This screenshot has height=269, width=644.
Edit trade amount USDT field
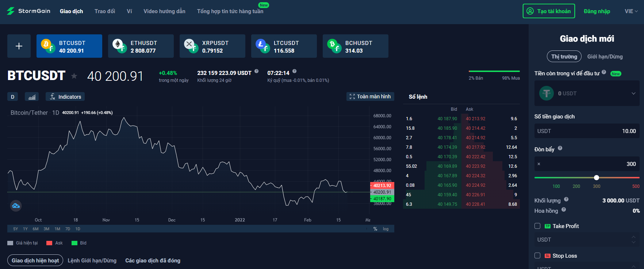tap(587, 131)
